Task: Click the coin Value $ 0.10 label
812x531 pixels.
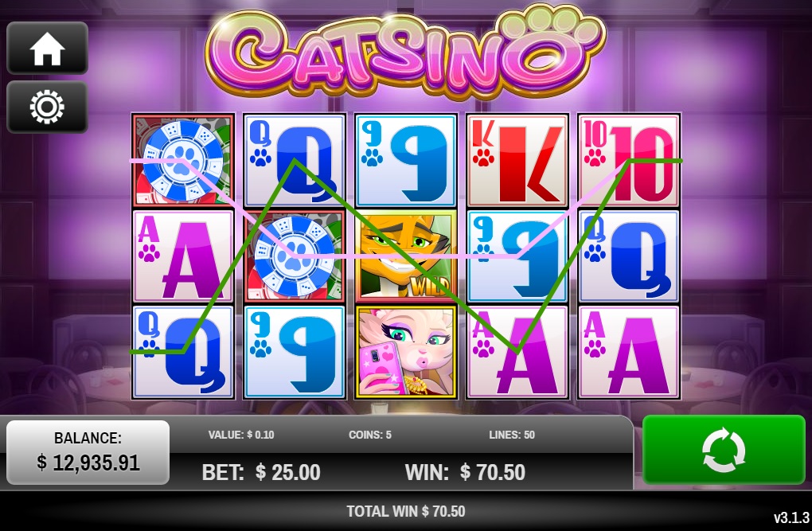Action: tap(240, 435)
